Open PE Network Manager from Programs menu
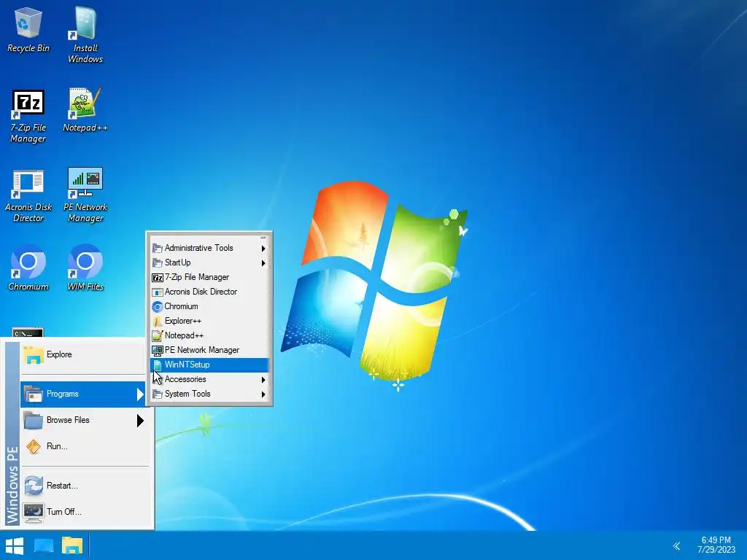The image size is (747, 560). (209, 350)
